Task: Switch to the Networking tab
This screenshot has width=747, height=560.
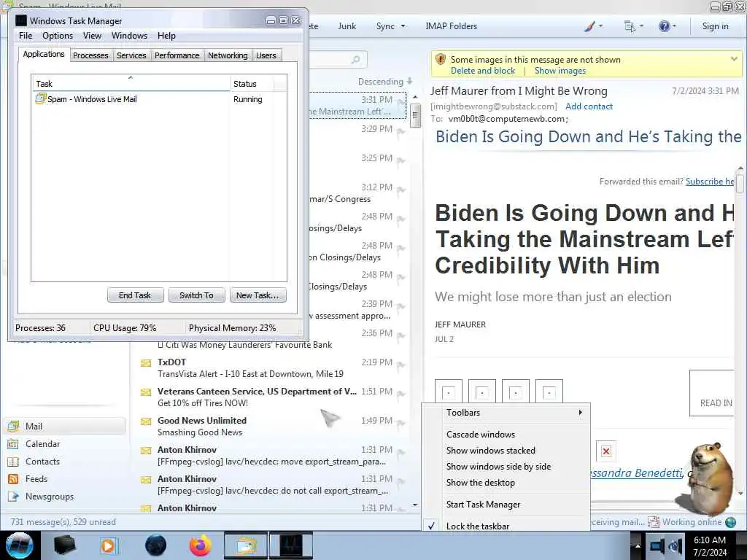Action: coord(228,55)
